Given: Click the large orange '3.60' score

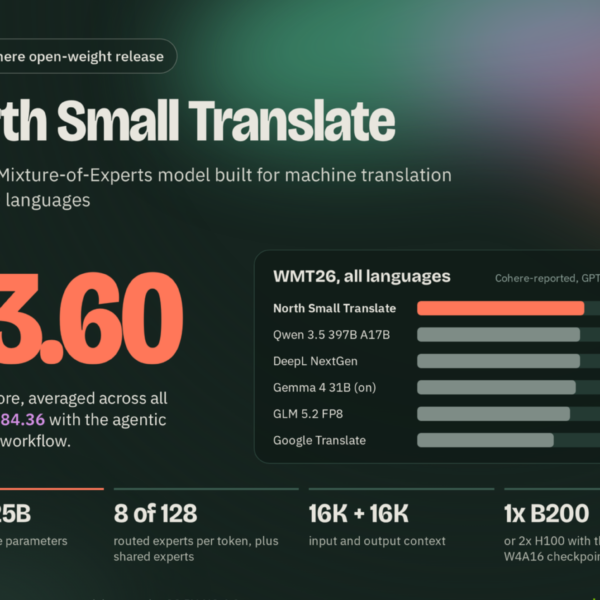Looking at the screenshot, I should click(x=90, y=318).
